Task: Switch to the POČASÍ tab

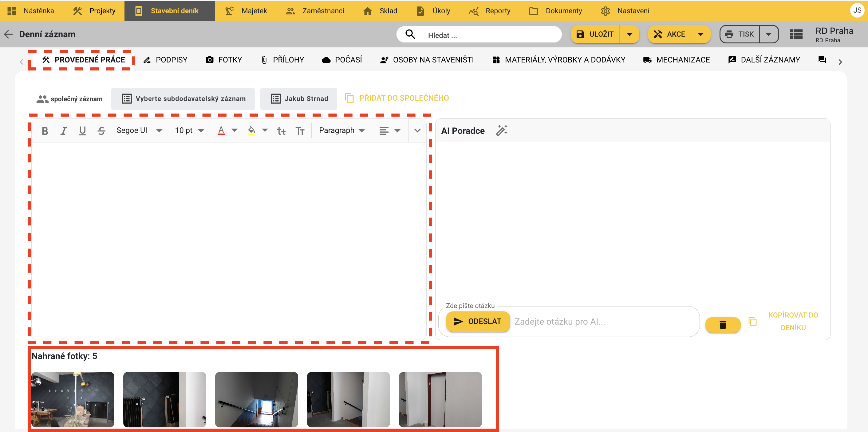Action: [342, 60]
